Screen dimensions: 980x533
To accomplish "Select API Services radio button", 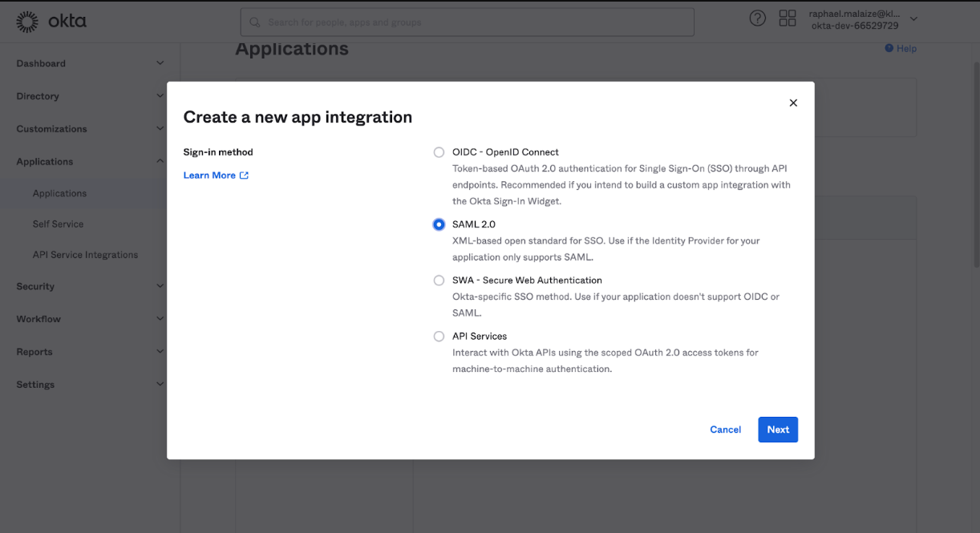I will pyautogui.click(x=439, y=337).
